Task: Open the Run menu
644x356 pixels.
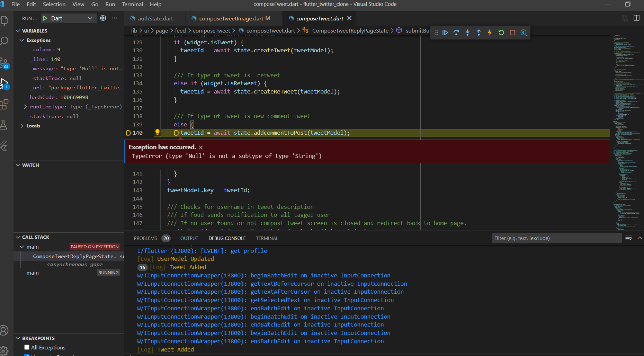Action: [110, 4]
